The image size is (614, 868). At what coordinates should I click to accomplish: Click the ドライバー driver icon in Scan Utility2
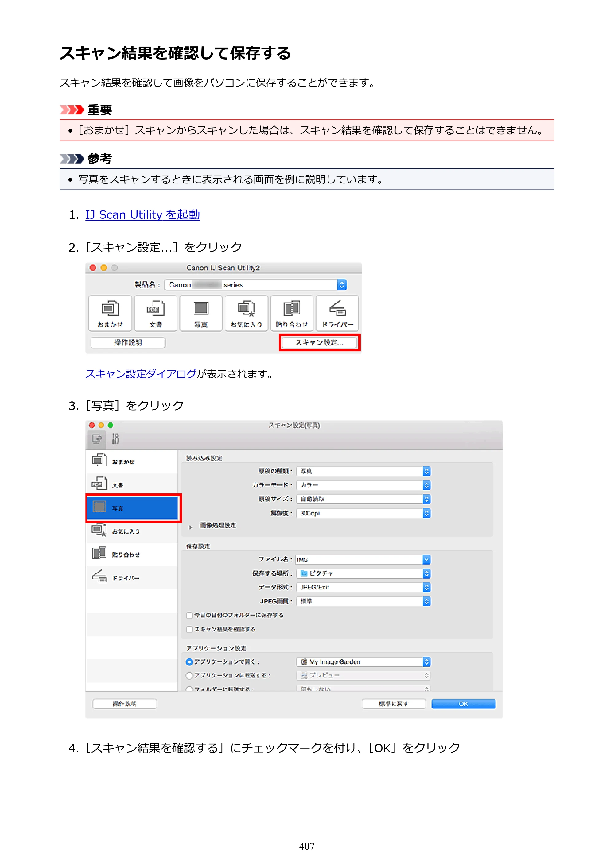[337, 313]
